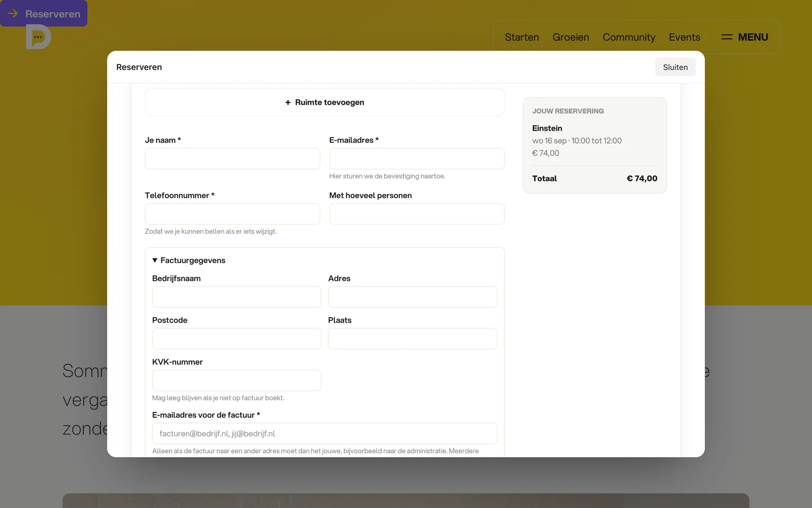The width and height of the screenshot is (812, 508).
Task: Focus the Postcode input field
Action: [x=236, y=338]
